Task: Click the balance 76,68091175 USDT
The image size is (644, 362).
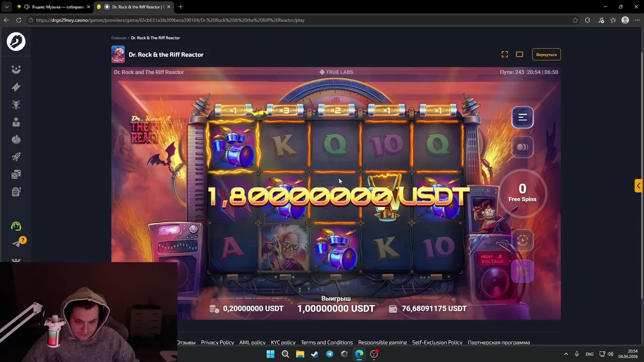Action: pyautogui.click(x=434, y=309)
